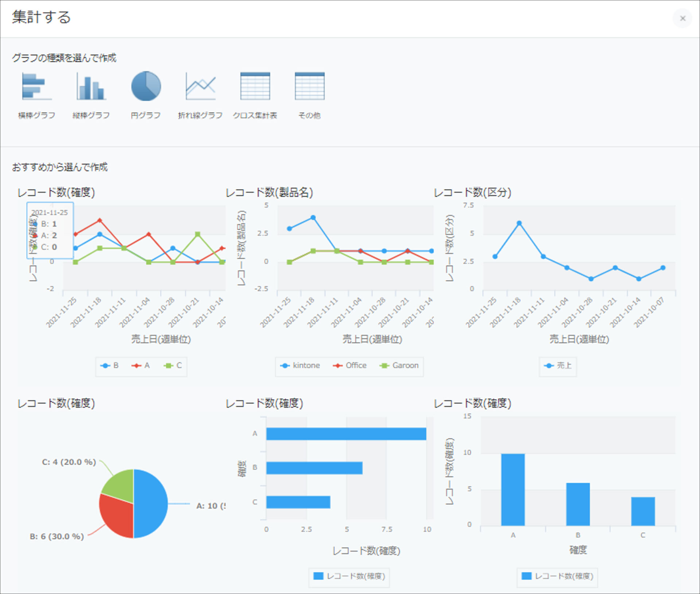
Task: Hide the kintone series in legend
Action: tap(300, 365)
